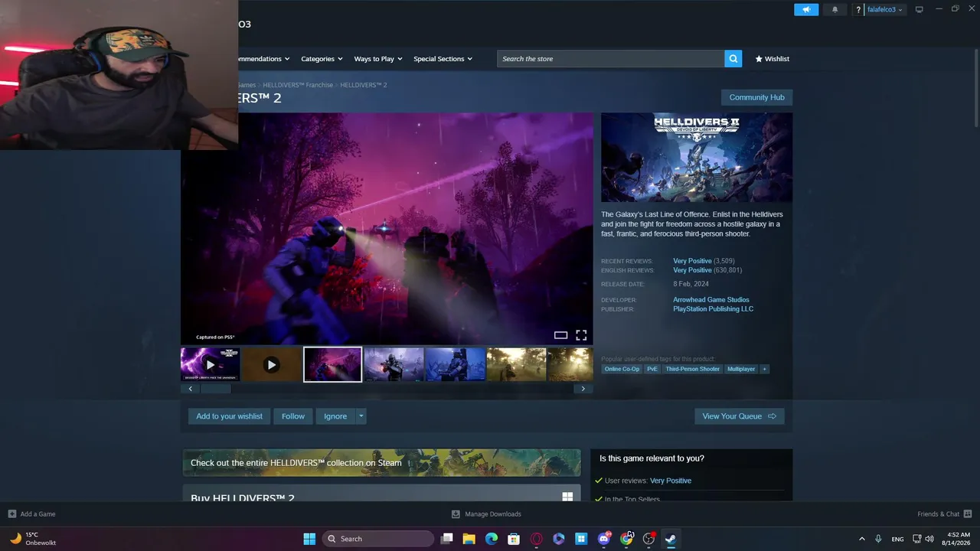Open the screenshot in fullscreen mode

click(581, 335)
